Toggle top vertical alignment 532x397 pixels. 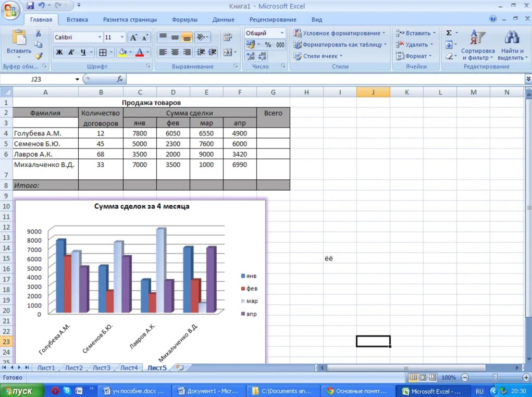(x=163, y=37)
